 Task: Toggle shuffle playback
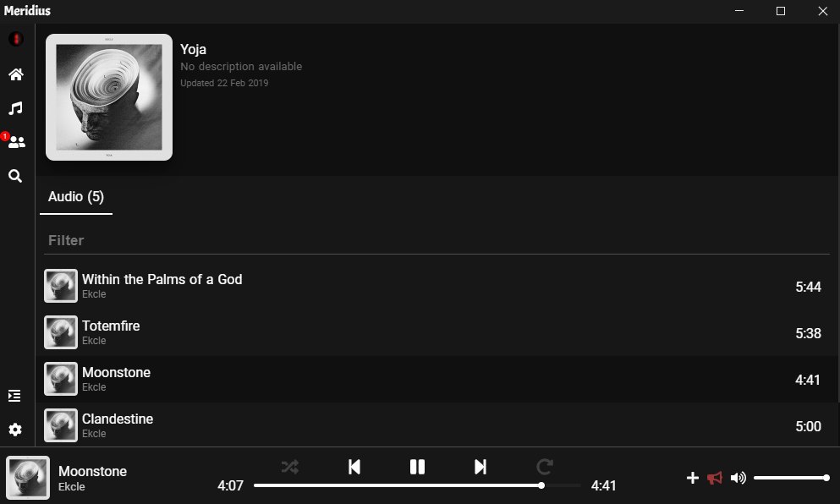click(x=290, y=467)
